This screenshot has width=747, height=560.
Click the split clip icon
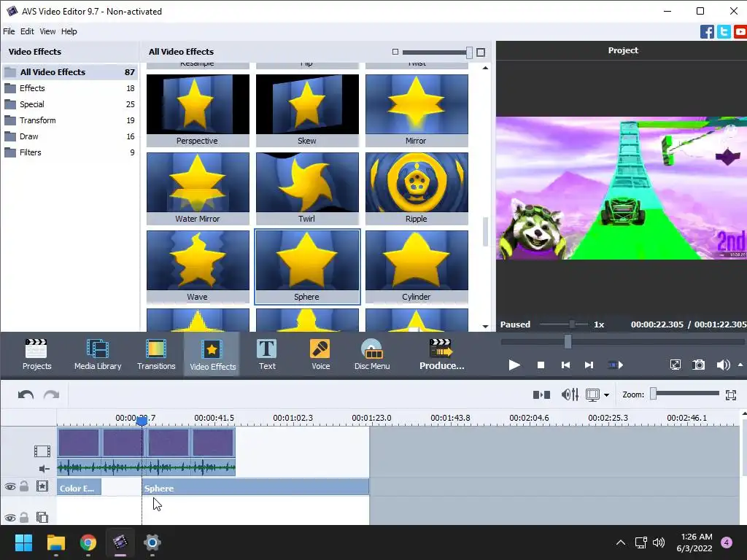point(542,394)
